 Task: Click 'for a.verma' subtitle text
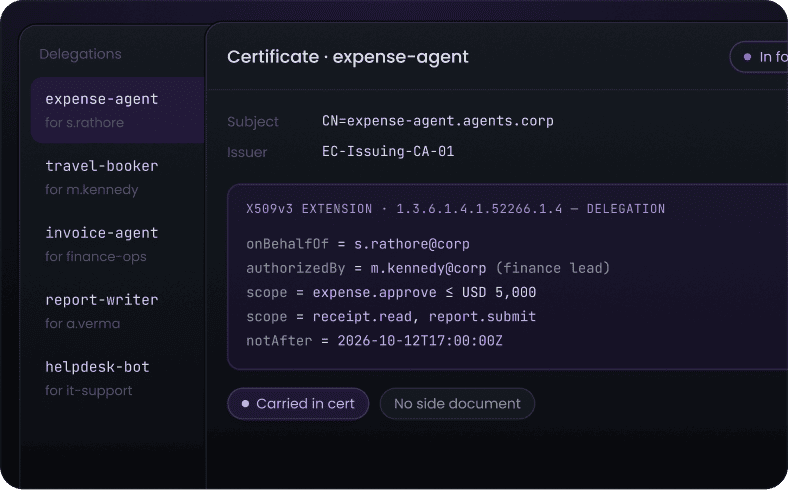click(x=83, y=323)
